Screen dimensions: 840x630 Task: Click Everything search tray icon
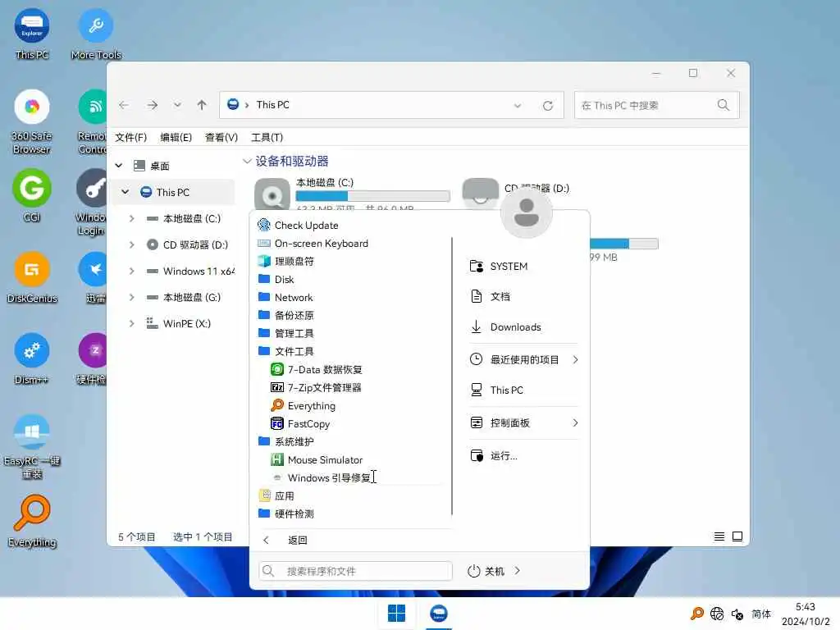[x=697, y=614]
